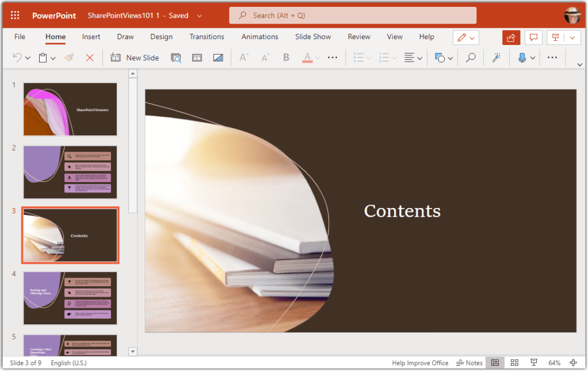Switch to Slide Sorter grid view

coord(514,363)
